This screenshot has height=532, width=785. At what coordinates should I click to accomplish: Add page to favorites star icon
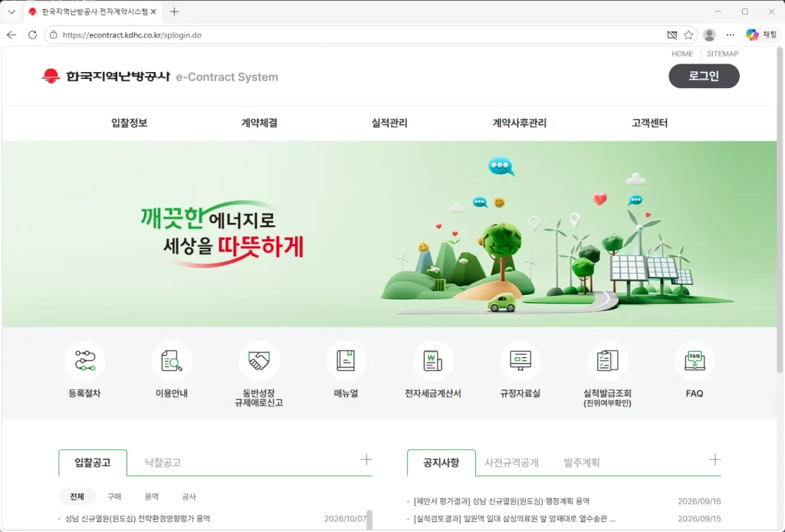pos(689,35)
